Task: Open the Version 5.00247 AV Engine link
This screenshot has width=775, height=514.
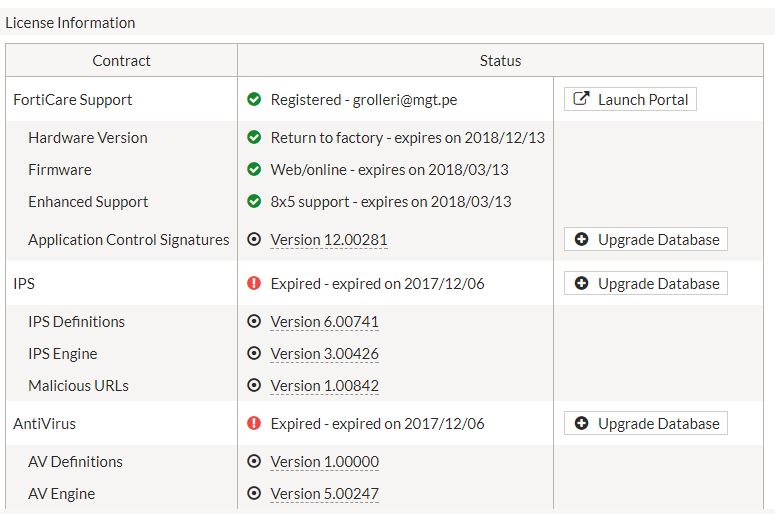Action: (324, 494)
